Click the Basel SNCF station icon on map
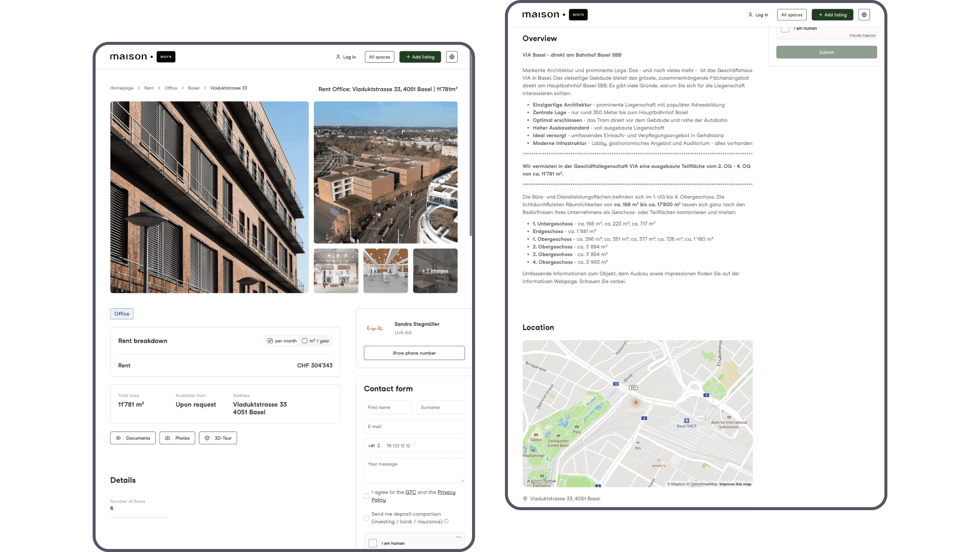Image resolution: width=980 pixels, height=552 pixels. (686, 420)
